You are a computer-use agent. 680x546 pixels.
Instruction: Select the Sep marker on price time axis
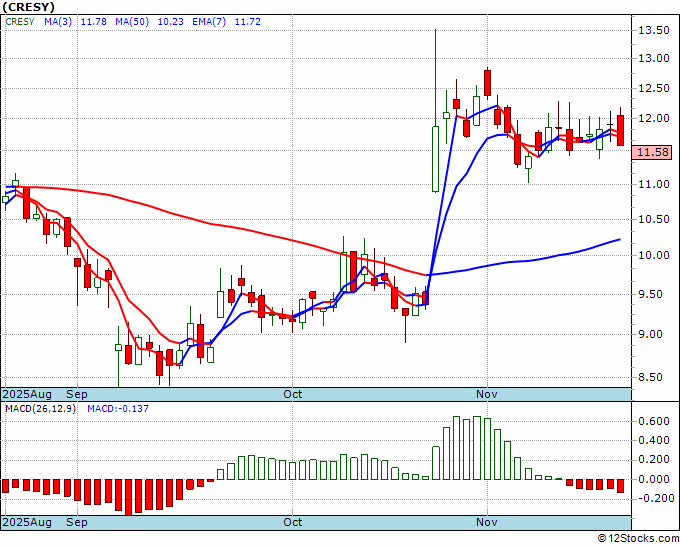click(x=77, y=394)
